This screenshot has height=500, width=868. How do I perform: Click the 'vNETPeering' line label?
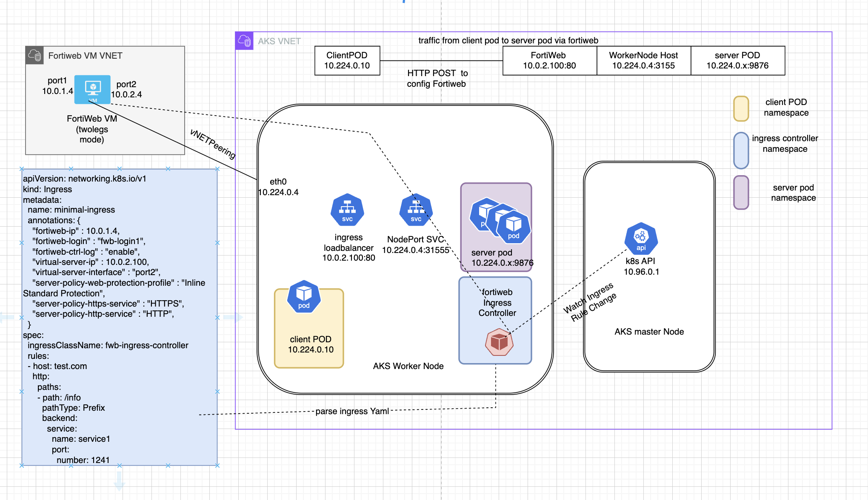click(212, 144)
